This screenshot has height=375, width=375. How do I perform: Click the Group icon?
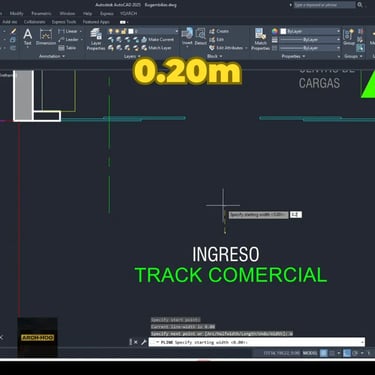[x=349, y=37]
